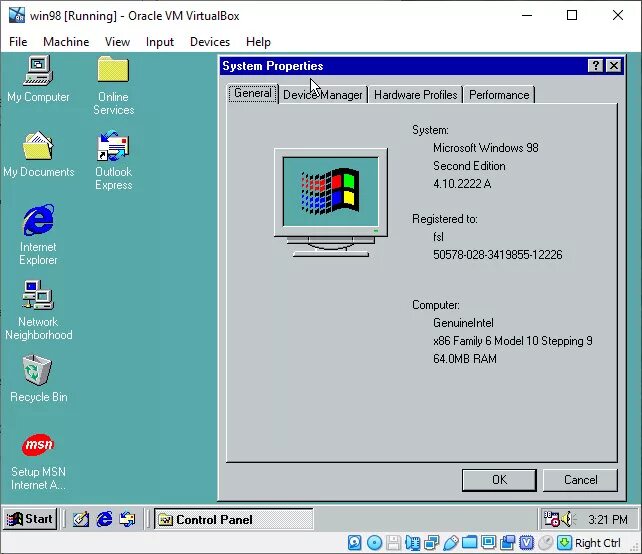This screenshot has height=554, width=642.
Task: Open the Performance tab
Action: point(499,95)
